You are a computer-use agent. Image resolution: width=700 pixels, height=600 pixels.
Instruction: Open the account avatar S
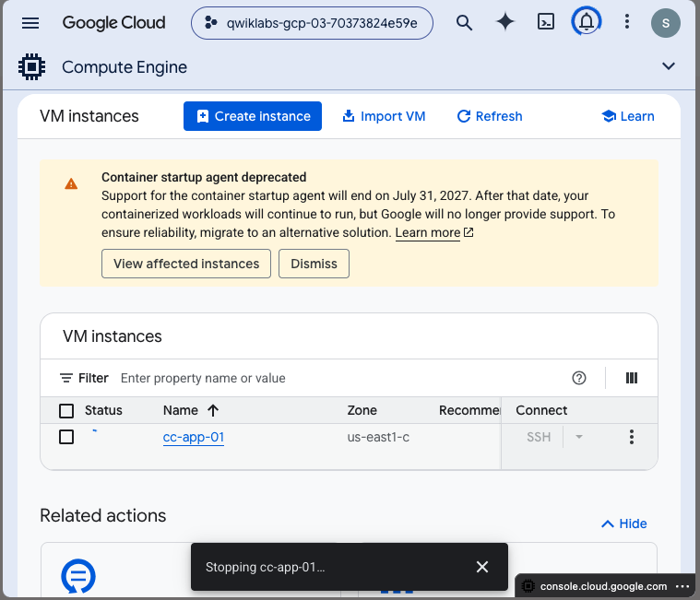click(665, 23)
